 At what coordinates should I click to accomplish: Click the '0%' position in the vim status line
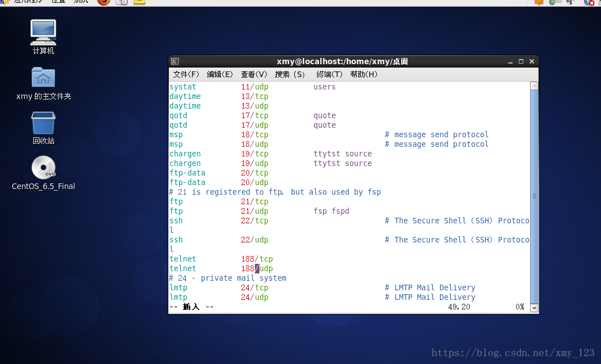[x=520, y=307]
